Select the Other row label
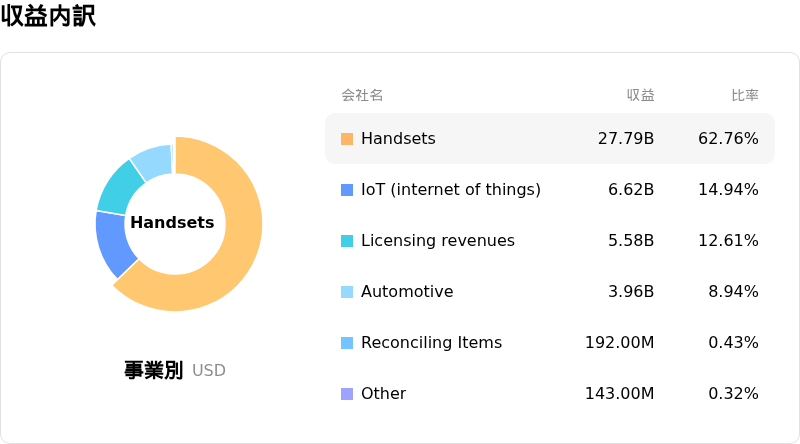 (x=383, y=394)
